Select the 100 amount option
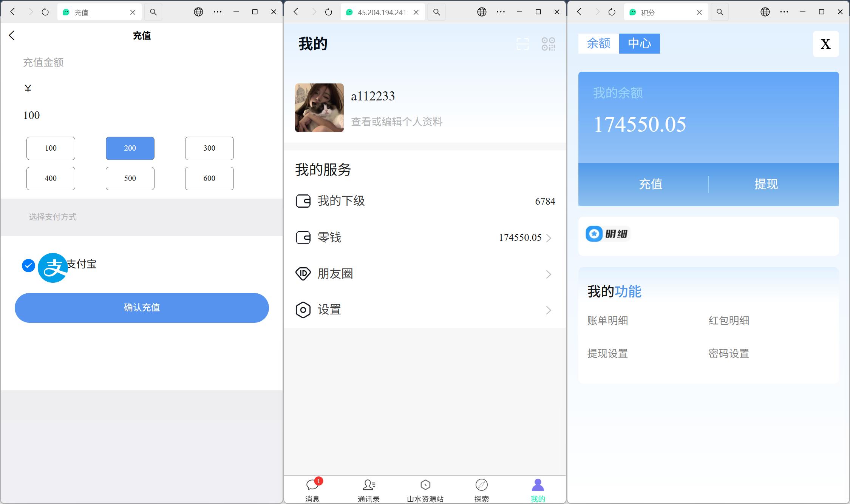850x504 pixels. click(x=51, y=148)
